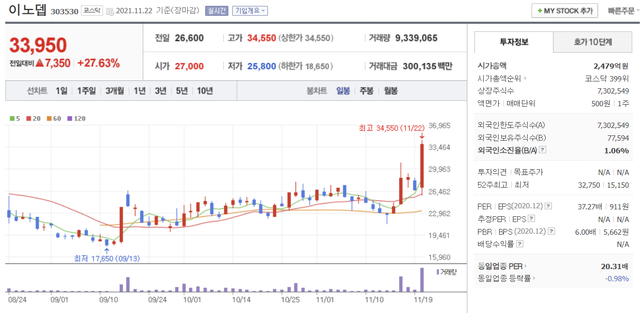Click the 최고 34,550 (11/22) chart marker

pos(392,128)
